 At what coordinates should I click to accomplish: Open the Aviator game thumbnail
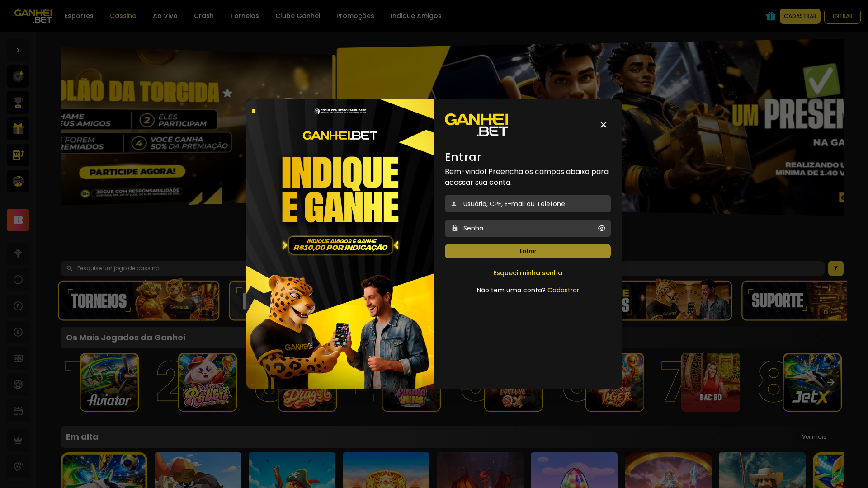pos(109,382)
